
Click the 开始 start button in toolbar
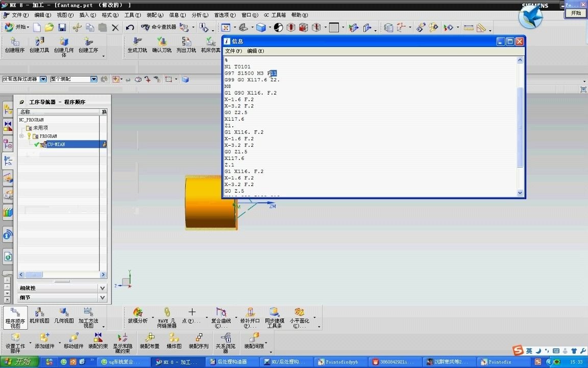(x=18, y=28)
